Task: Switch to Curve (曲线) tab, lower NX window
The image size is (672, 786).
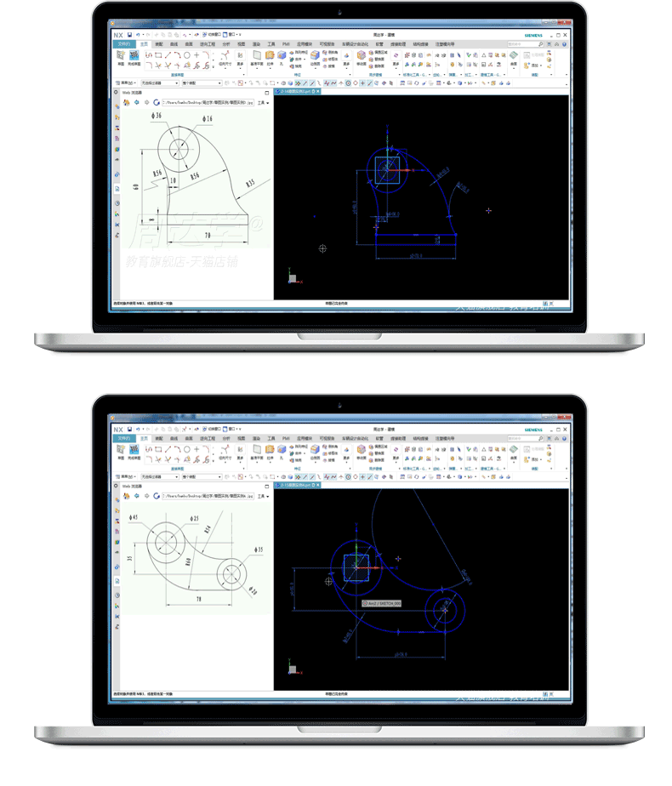Action: 174,438
